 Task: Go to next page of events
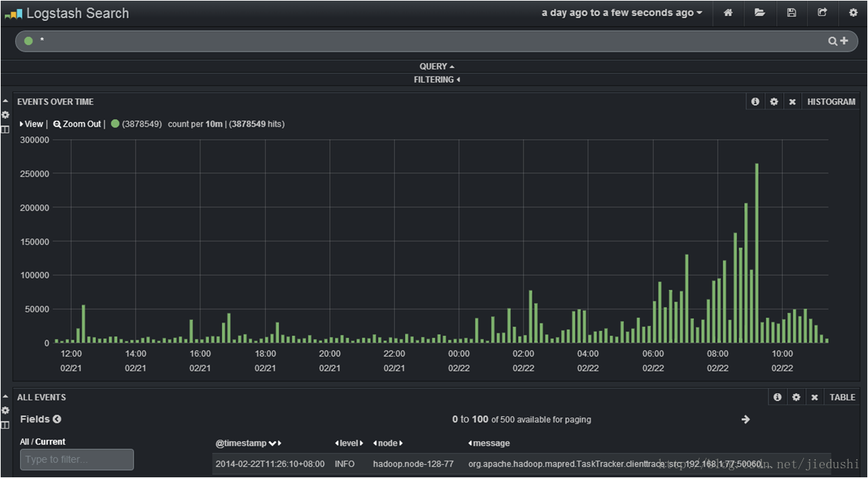click(x=745, y=420)
